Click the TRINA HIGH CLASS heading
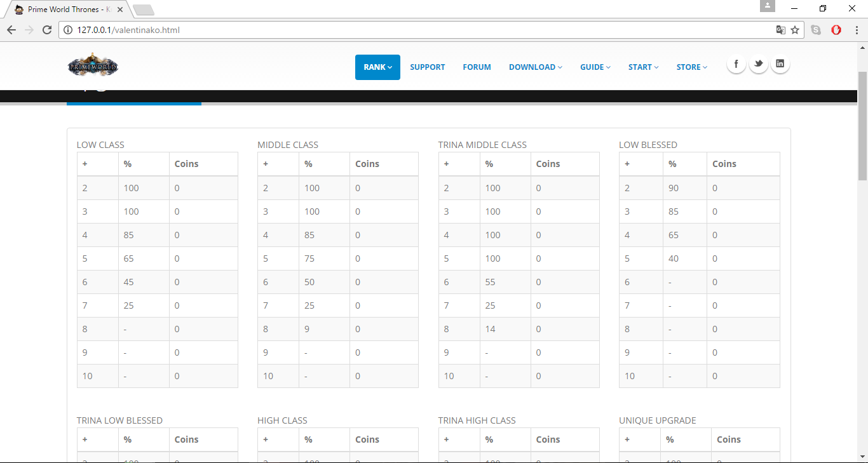 coord(477,420)
